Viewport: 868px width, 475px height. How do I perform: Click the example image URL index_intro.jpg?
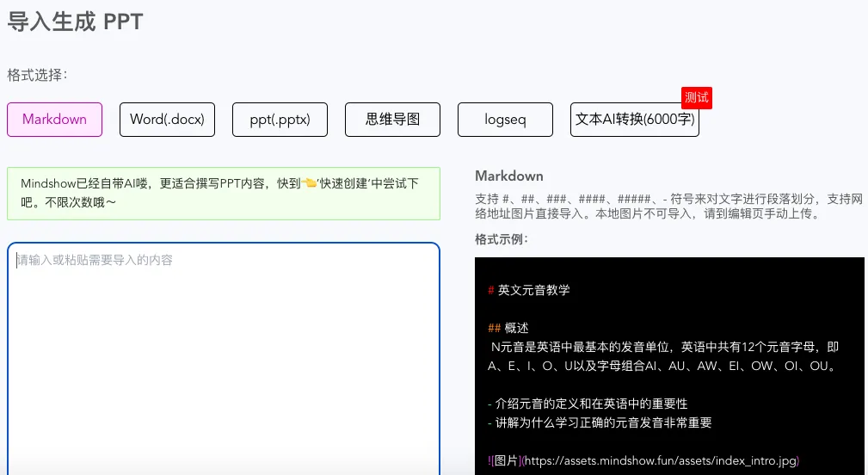pos(643,460)
